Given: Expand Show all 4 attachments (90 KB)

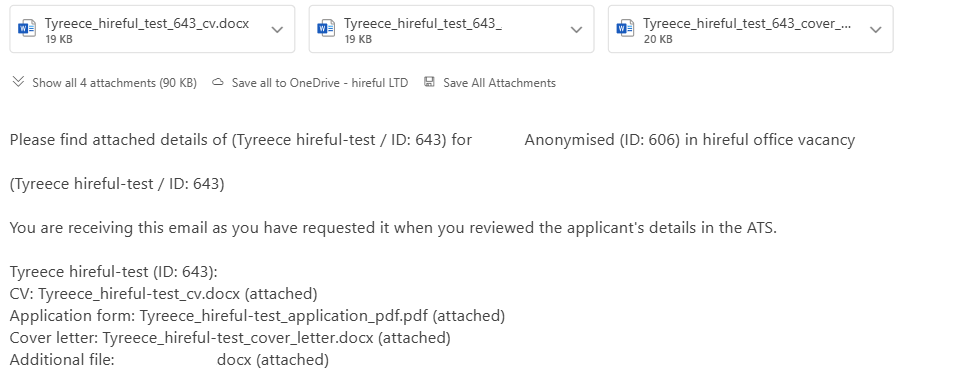Looking at the screenshot, I should point(114,83).
